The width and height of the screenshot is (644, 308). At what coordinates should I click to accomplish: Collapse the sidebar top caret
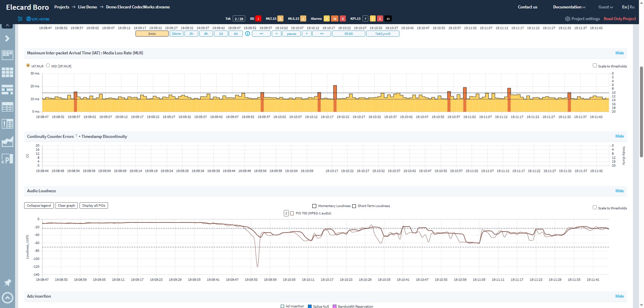tap(7, 26)
